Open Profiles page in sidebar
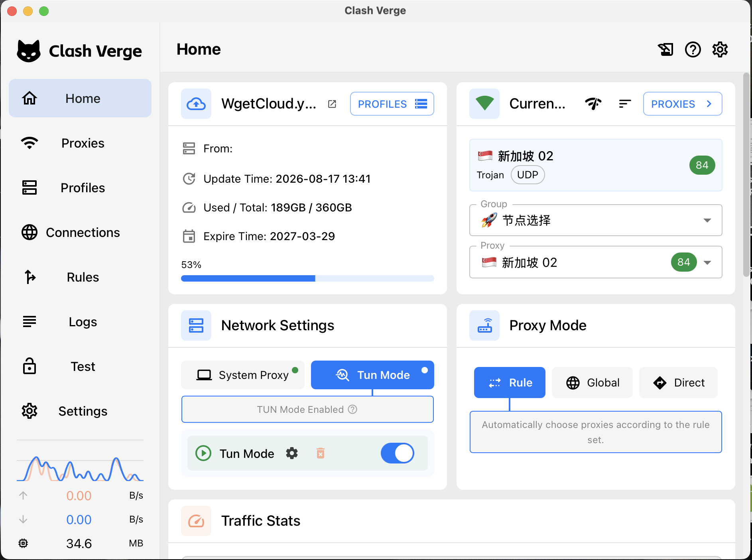This screenshot has width=752, height=560. tap(80, 187)
